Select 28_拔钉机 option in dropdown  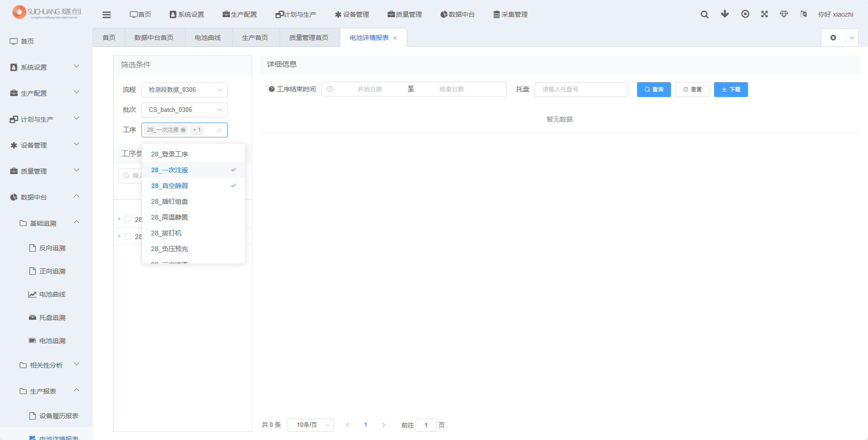pyautogui.click(x=193, y=233)
